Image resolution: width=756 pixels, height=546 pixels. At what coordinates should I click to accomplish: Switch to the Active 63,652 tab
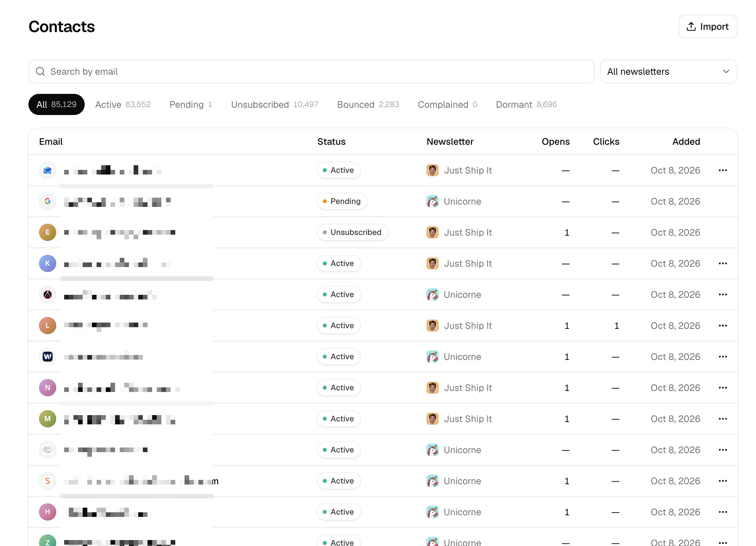click(123, 104)
